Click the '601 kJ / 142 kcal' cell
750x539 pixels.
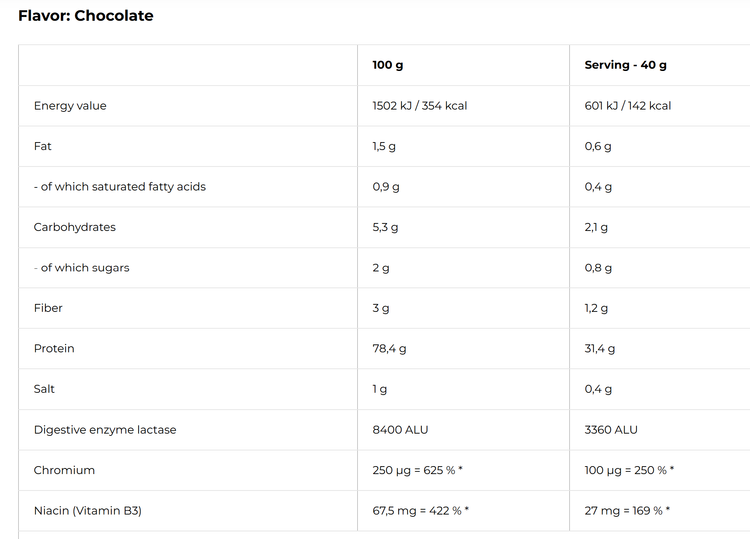[628, 106]
